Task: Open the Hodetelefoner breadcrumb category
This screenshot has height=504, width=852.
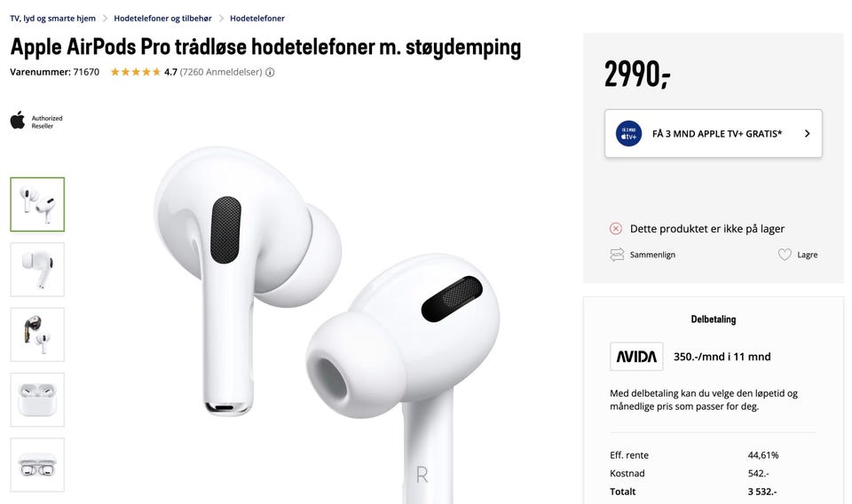Action: tap(257, 19)
